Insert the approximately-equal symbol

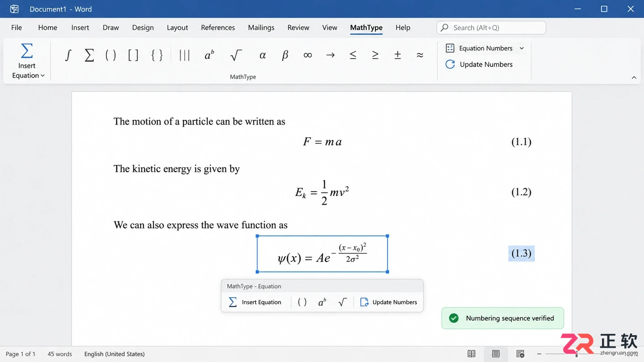coord(420,55)
